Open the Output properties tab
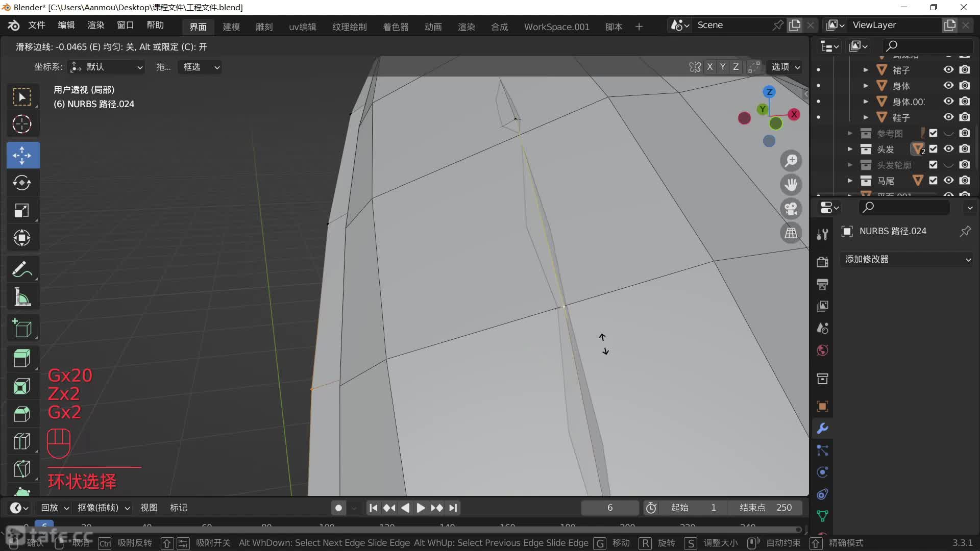This screenshot has height=551, width=980. [822, 284]
